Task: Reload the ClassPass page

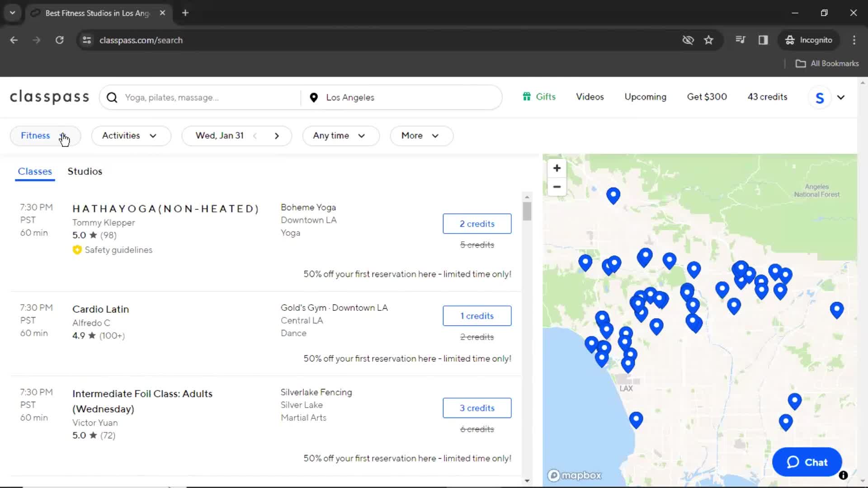Action: coord(59,40)
